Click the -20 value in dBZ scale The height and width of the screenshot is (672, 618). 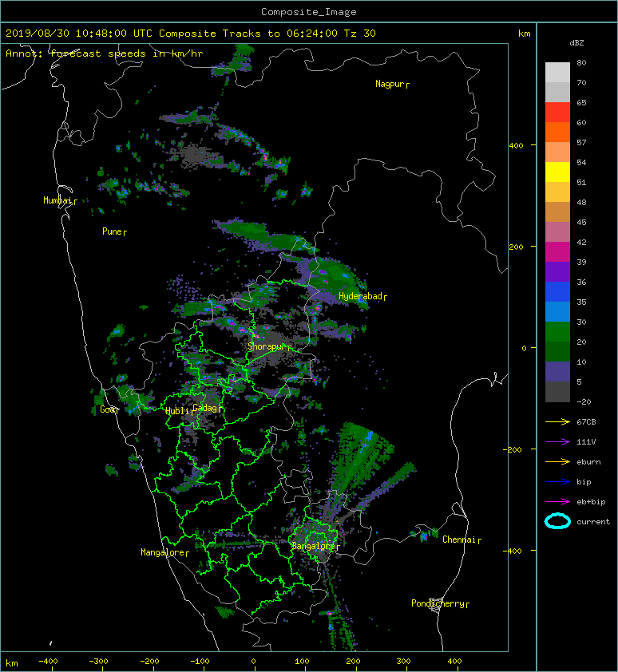coord(584,401)
